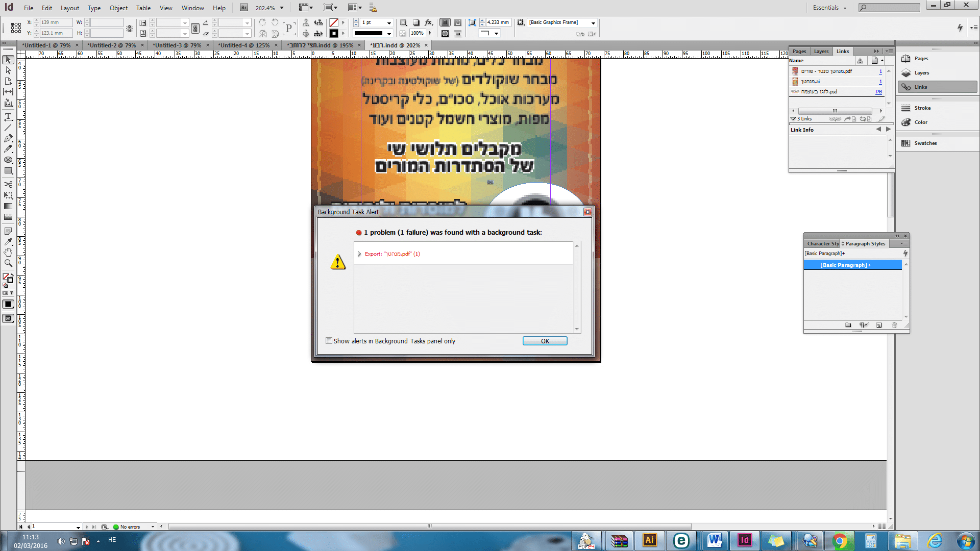Screen dimensions: 980x551
Task: Open the Object menu
Action: coord(118,8)
